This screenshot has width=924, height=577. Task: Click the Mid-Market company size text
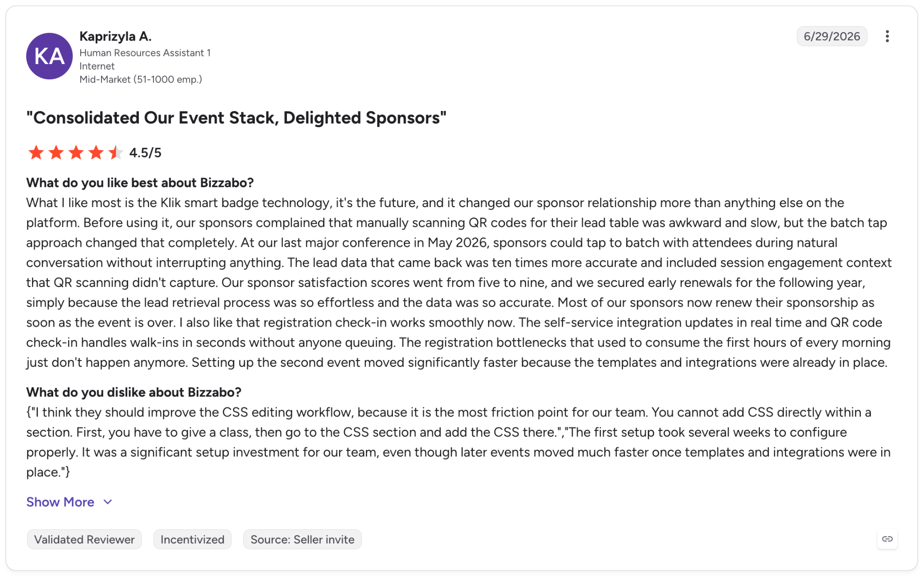pyautogui.click(x=141, y=79)
